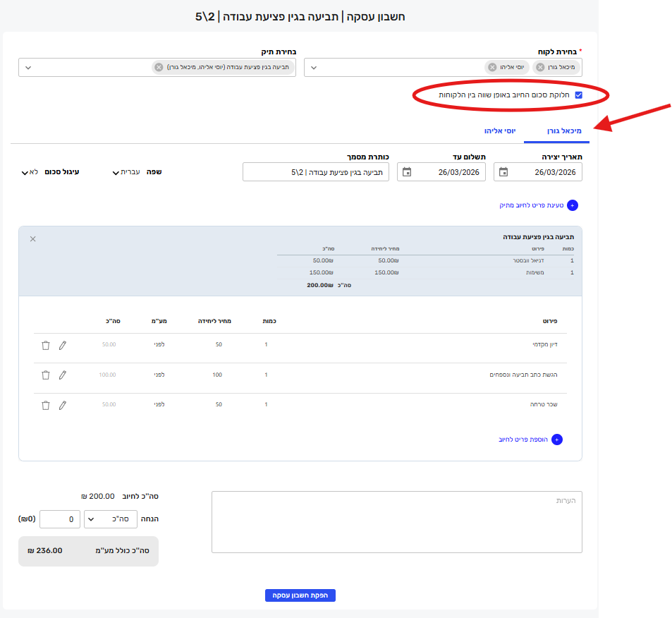Expand the בחירת לקוח dropdown

tap(314, 68)
